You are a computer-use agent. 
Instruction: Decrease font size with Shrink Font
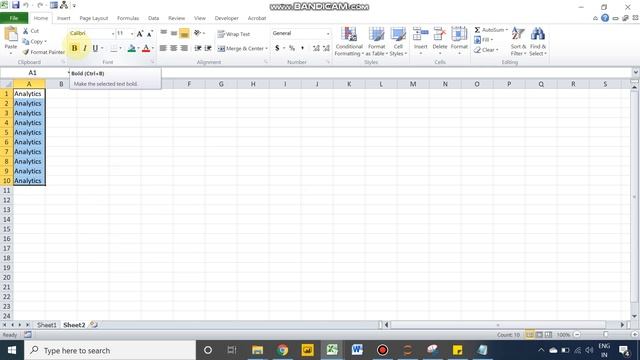pyautogui.click(x=150, y=33)
